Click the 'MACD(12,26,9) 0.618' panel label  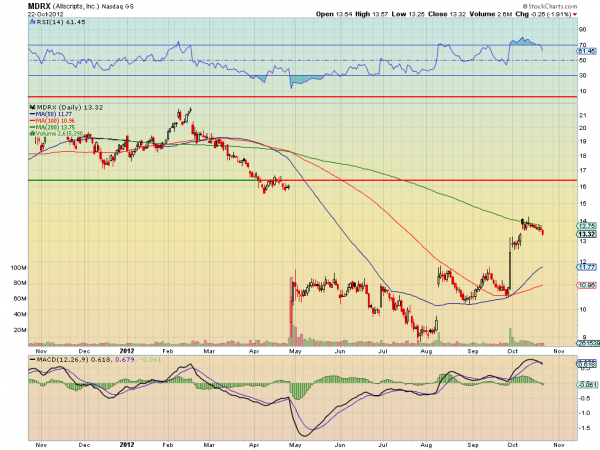(72, 360)
